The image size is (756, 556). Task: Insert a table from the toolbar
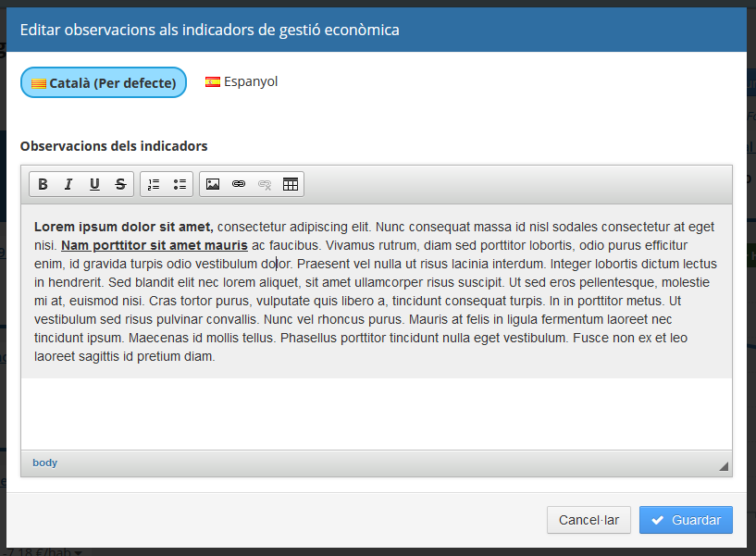[291, 184]
